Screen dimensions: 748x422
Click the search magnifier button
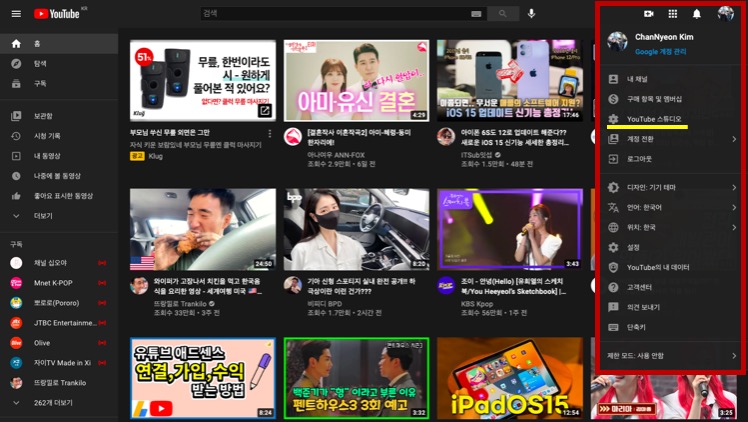(x=503, y=14)
